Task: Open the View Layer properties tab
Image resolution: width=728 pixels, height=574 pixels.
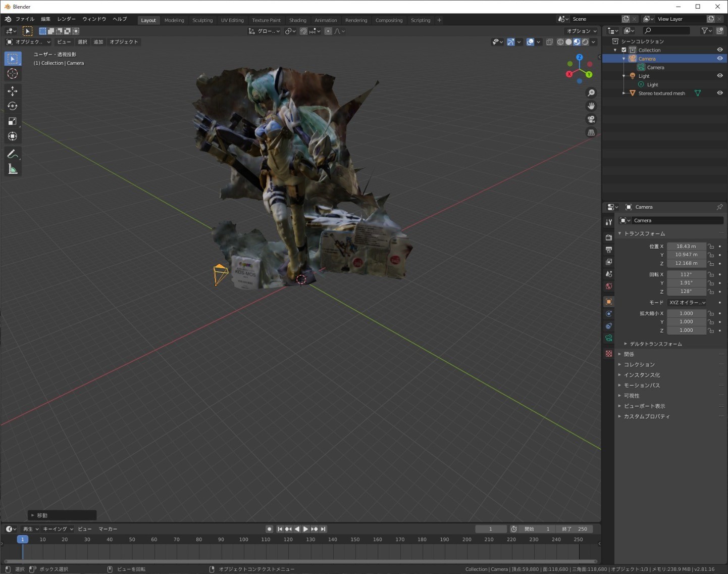Action: (x=609, y=262)
